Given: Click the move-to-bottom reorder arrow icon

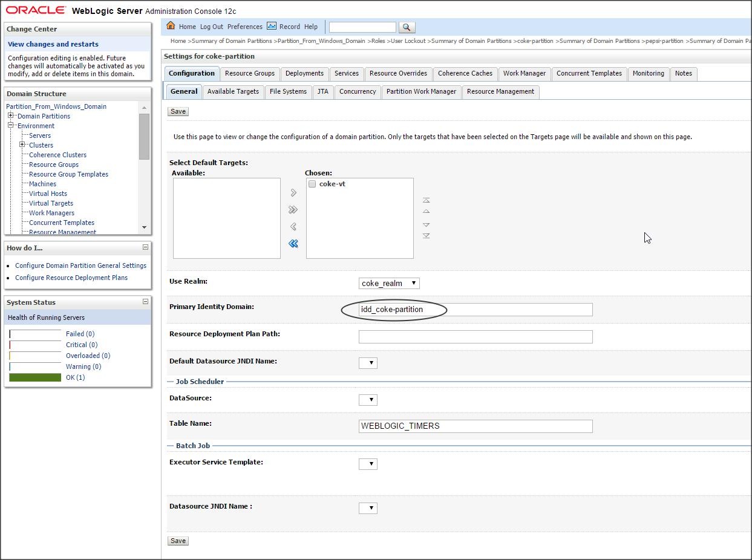Looking at the screenshot, I should tap(426, 236).
